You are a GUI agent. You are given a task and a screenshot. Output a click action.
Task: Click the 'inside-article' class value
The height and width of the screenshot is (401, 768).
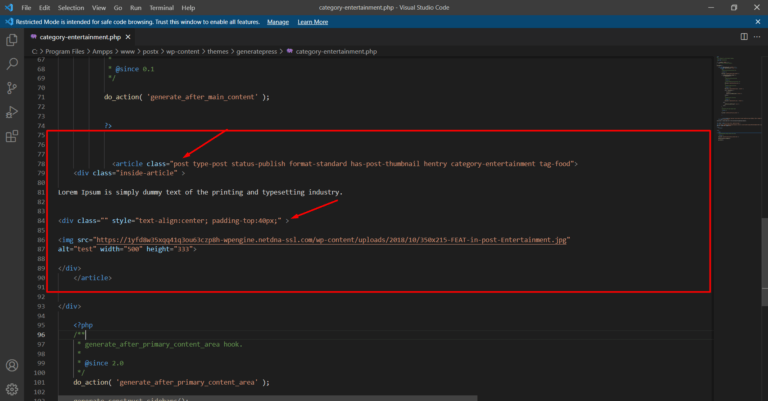(x=146, y=173)
